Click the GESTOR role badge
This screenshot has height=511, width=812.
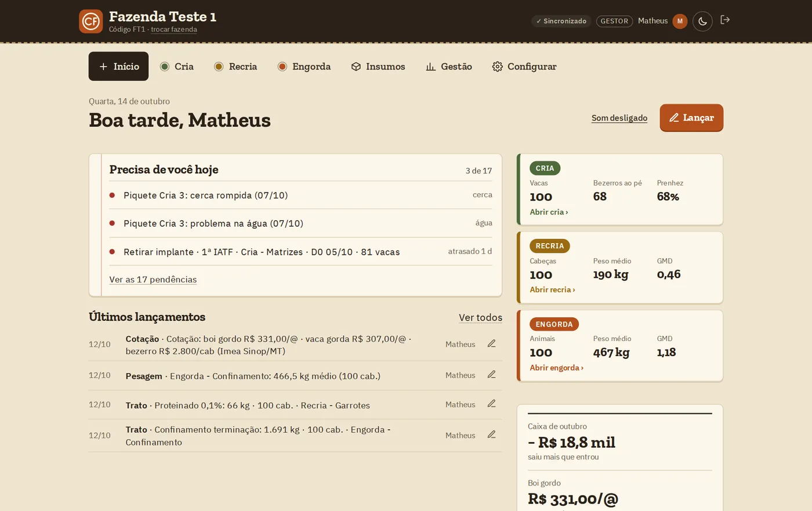[x=614, y=21]
